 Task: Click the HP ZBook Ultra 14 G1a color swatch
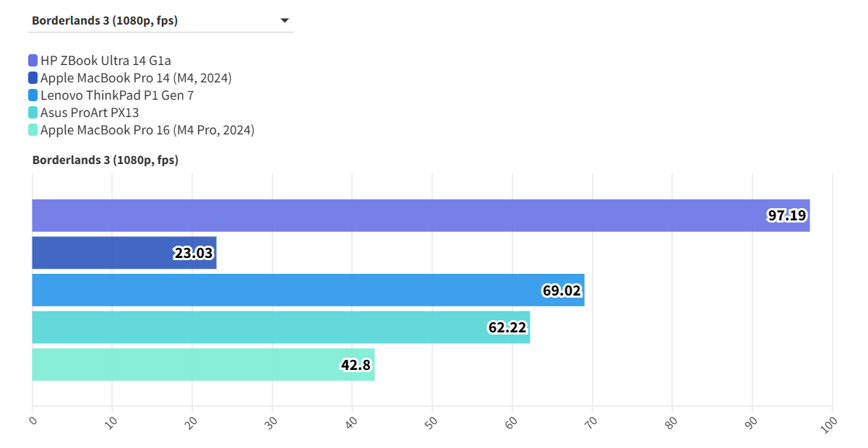(x=33, y=61)
